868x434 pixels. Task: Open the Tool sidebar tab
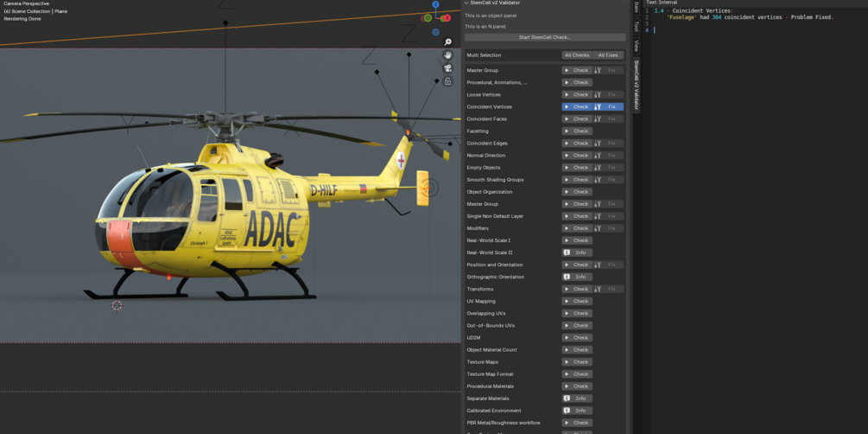(636, 25)
